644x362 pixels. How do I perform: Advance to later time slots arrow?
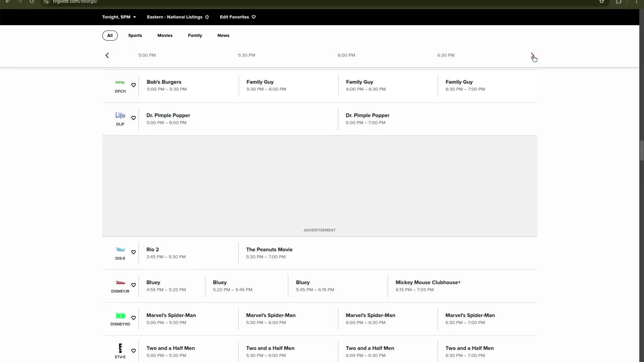[533, 55]
